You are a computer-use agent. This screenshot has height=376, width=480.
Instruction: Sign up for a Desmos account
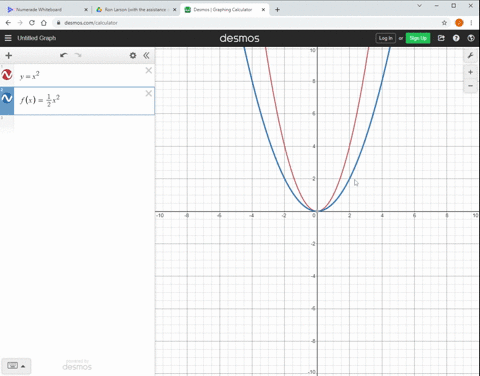[x=418, y=38]
